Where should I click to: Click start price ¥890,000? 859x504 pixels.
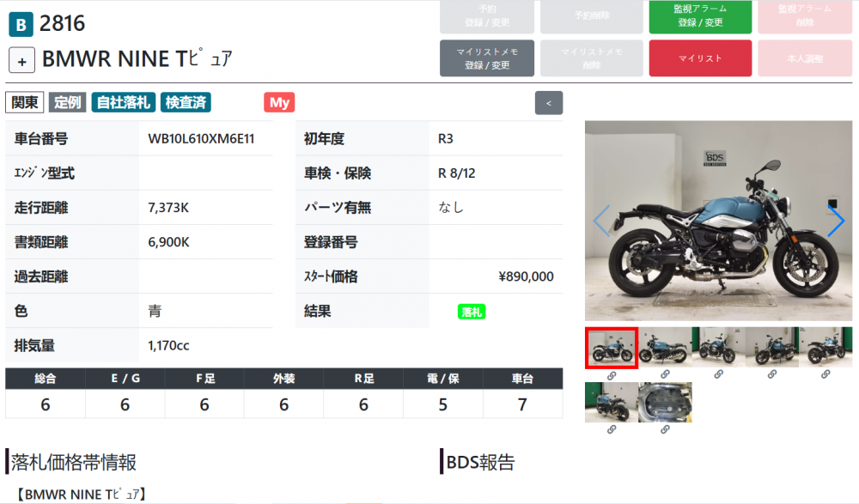pyautogui.click(x=526, y=276)
